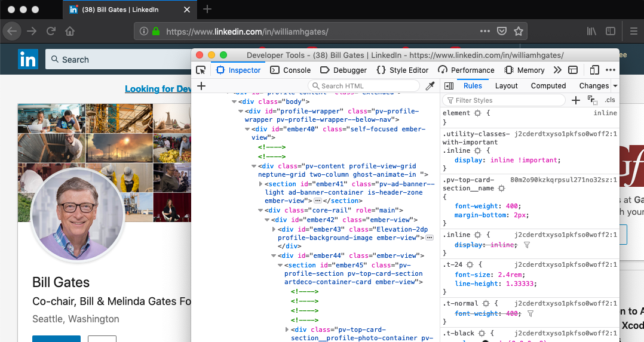This screenshot has height=342, width=644.
Task: Activate the element picker tool
Action: (201, 70)
